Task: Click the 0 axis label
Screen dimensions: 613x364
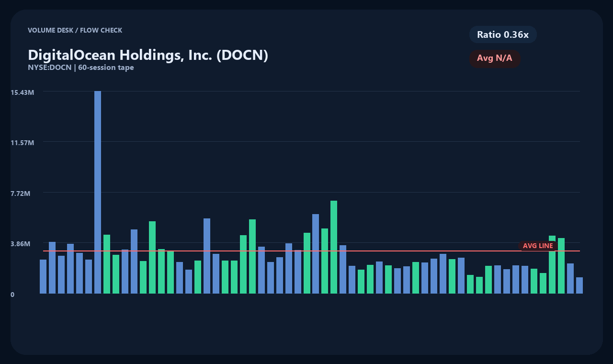Action: pyautogui.click(x=12, y=295)
